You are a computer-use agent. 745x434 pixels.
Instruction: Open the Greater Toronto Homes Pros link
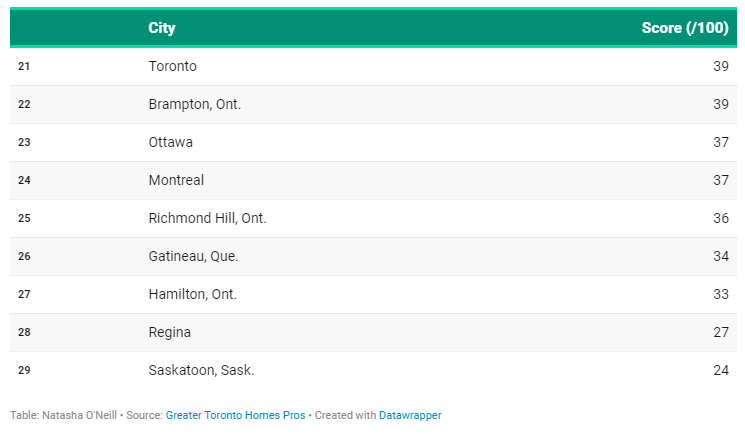235,415
